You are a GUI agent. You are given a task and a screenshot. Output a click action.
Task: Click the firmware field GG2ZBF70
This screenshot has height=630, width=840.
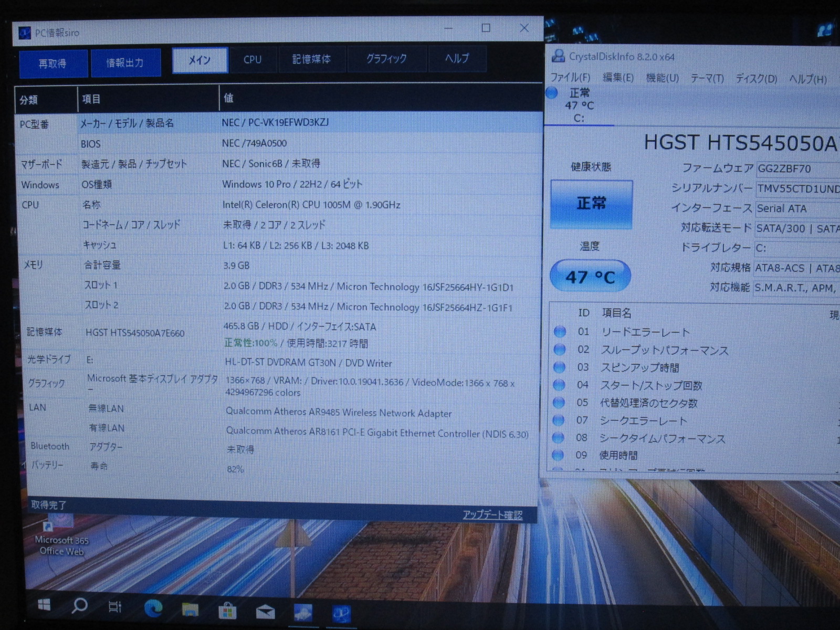coord(797,169)
